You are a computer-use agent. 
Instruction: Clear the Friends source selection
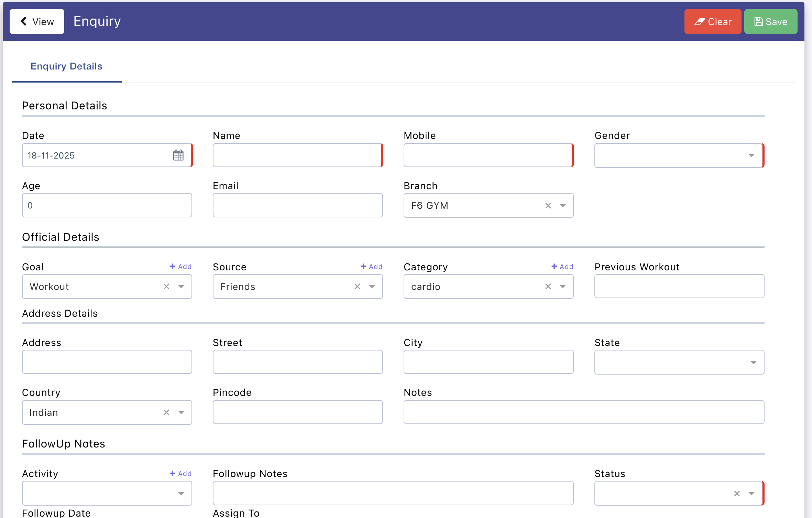tap(357, 287)
